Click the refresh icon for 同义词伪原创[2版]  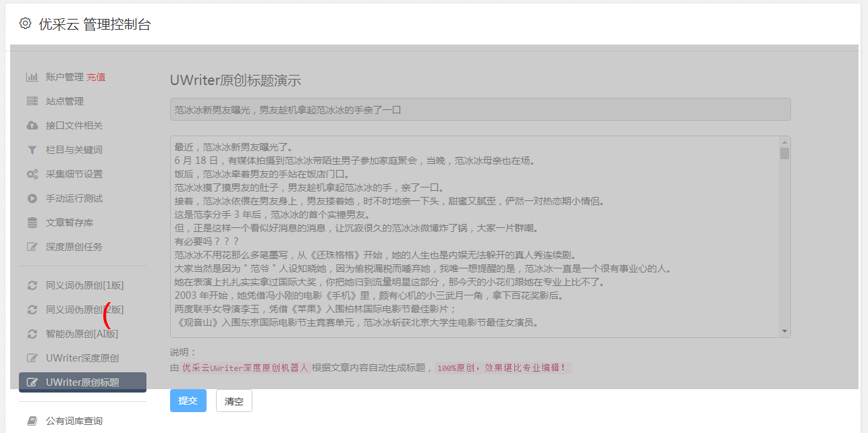point(32,310)
